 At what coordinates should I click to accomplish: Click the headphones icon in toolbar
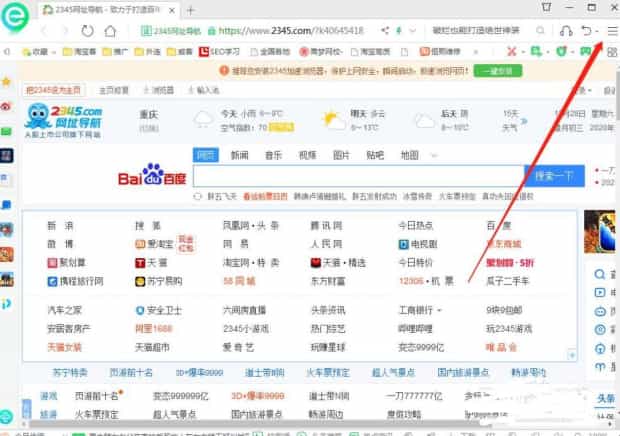click(x=566, y=30)
